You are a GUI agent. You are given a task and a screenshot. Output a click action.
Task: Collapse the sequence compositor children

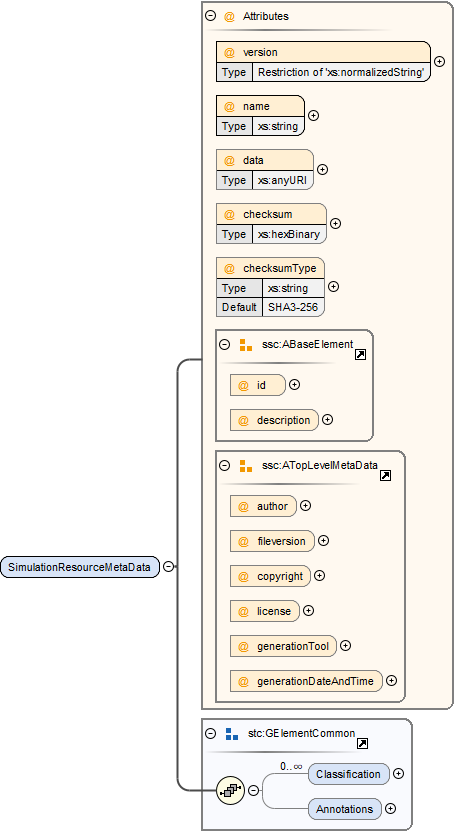coord(254,790)
